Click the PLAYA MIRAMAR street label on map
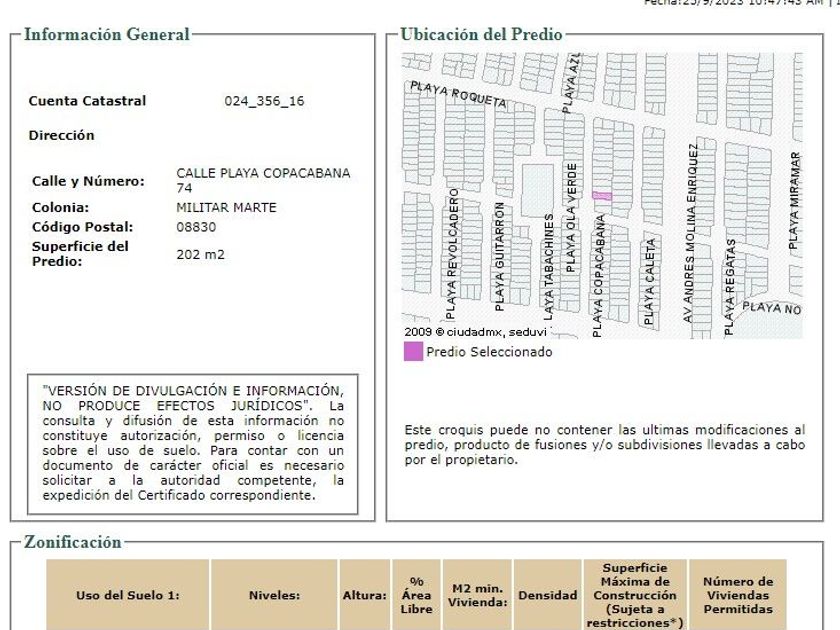 pyautogui.click(x=794, y=200)
